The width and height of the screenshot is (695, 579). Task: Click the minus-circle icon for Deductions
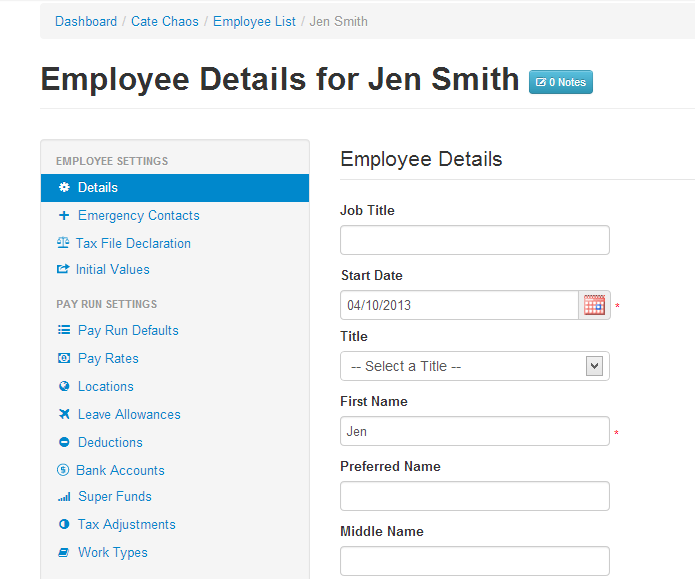point(64,442)
